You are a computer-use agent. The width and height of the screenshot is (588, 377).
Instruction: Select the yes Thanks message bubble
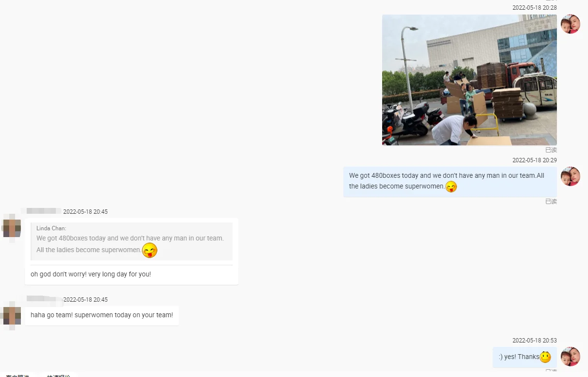pyautogui.click(x=525, y=357)
